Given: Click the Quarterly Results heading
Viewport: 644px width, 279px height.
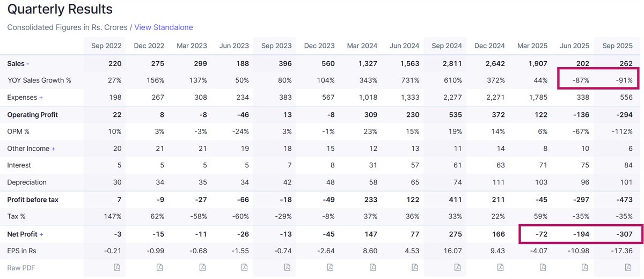Looking at the screenshot, I should 60,9.
